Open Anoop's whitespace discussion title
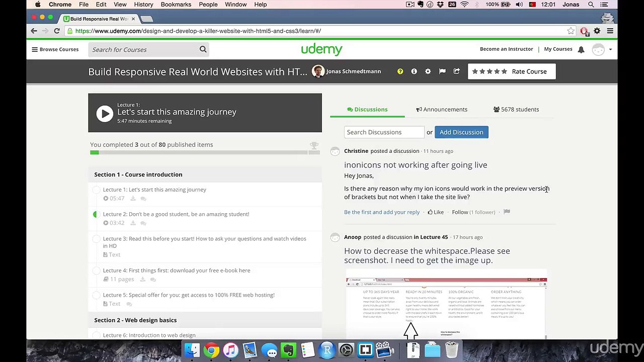644x362 pixels. click(x=427, y=255)
